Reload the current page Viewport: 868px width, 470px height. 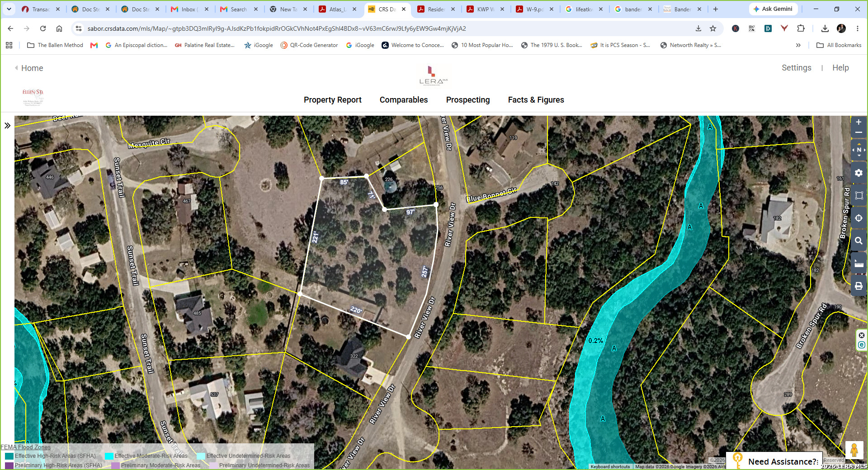coord(43,28)
